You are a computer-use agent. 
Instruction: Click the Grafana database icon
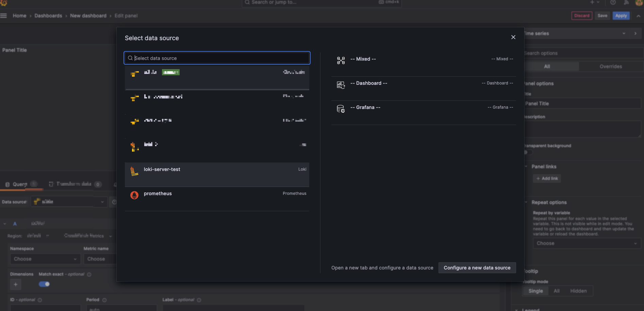pos(341,109)
